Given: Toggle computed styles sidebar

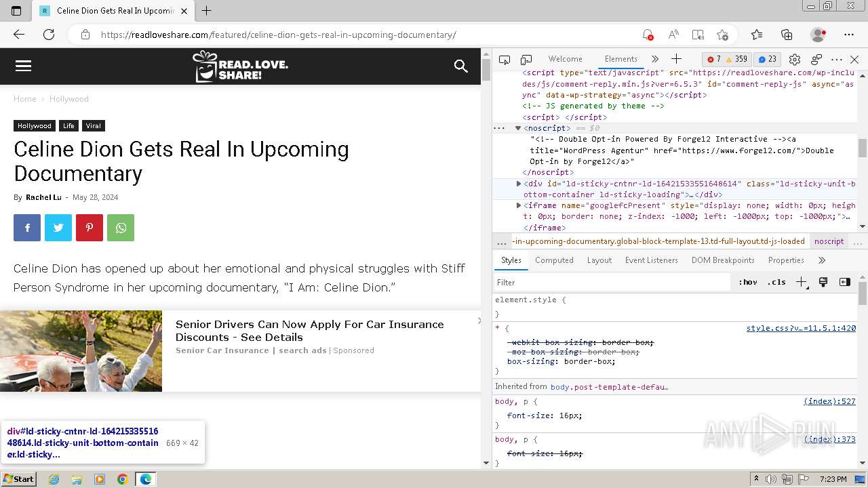Looking at the screenshot, I should pyautogui.click(x=845, y=282).
